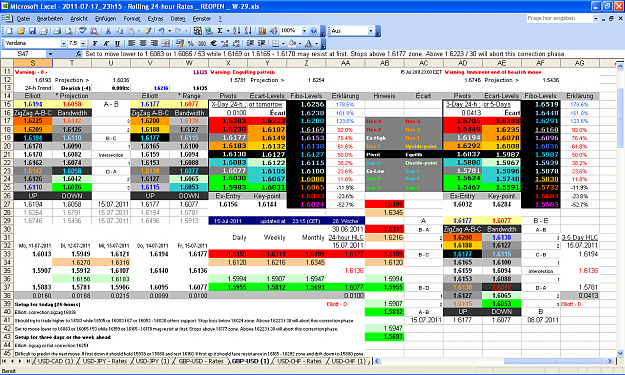
Task: Apply font color with the A button
Action: 309,43
